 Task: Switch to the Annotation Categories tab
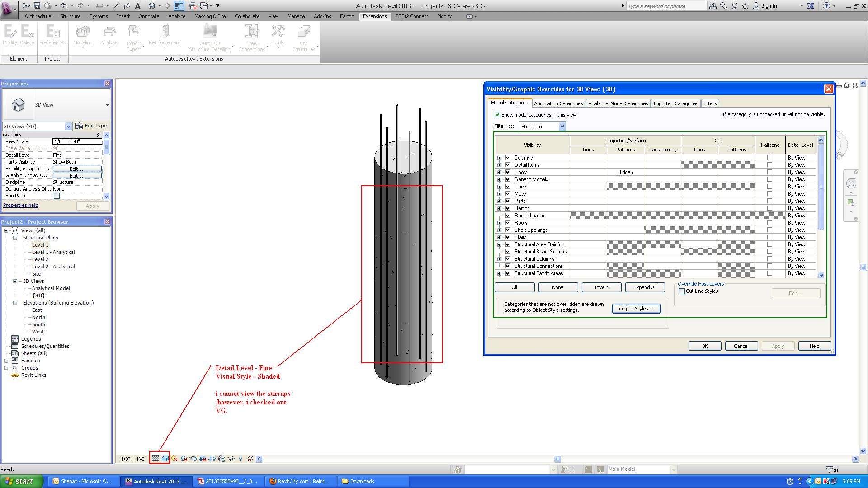[x=558, y=103]
